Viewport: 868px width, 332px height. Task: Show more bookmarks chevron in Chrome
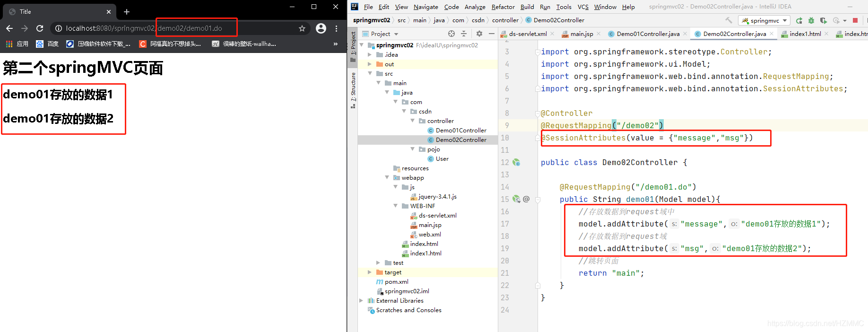(336, 44)
